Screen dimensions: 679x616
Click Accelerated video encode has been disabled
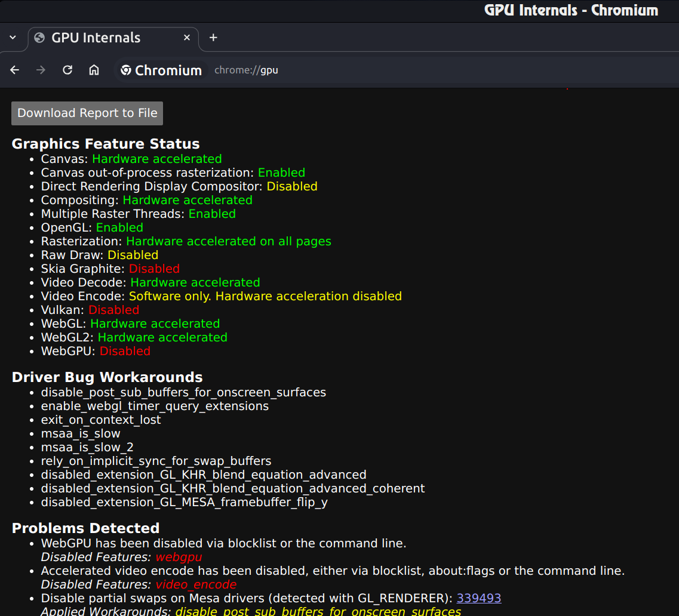tap(333, 571)
